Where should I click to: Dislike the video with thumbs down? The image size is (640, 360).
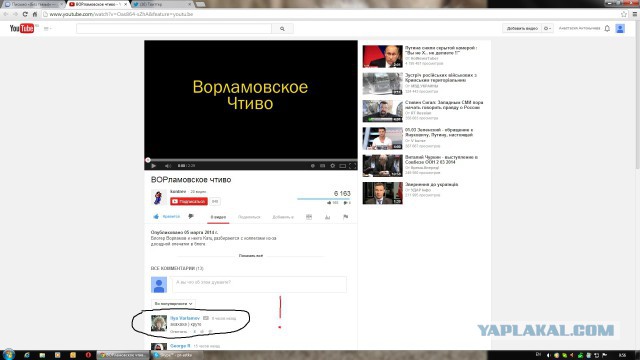191,217
